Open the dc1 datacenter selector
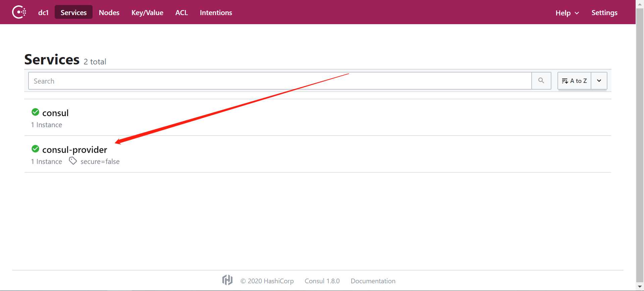This screenshot has width=644, height=291. [43, 12]
